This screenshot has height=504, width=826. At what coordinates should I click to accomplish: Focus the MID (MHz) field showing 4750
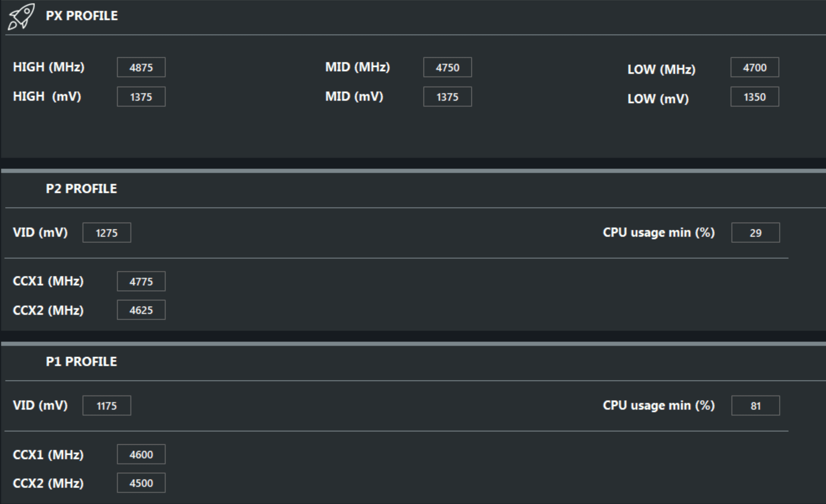coord(447,67)
